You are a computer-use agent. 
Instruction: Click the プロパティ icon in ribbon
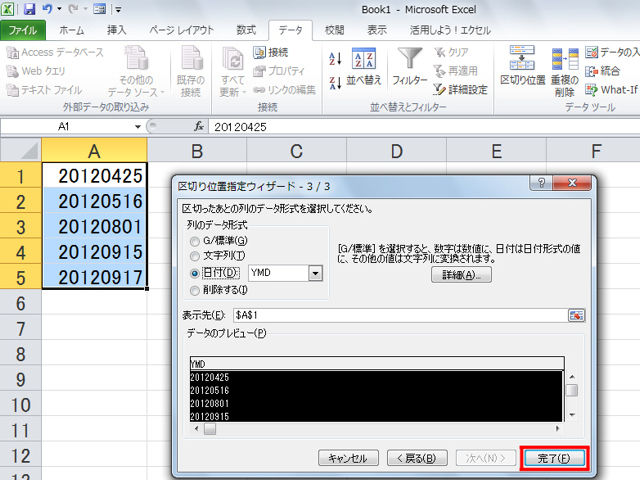(x=259, y=71)
